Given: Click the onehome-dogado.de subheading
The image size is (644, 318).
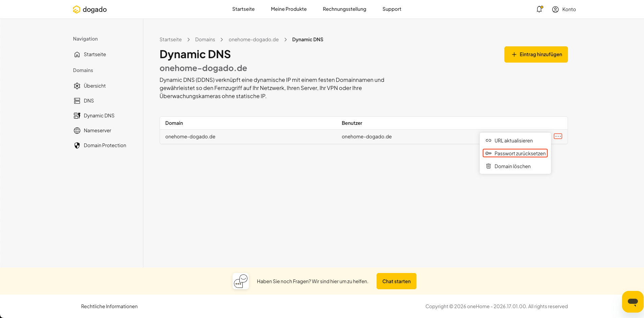Looking at the screenshot, I should (203, 68).
